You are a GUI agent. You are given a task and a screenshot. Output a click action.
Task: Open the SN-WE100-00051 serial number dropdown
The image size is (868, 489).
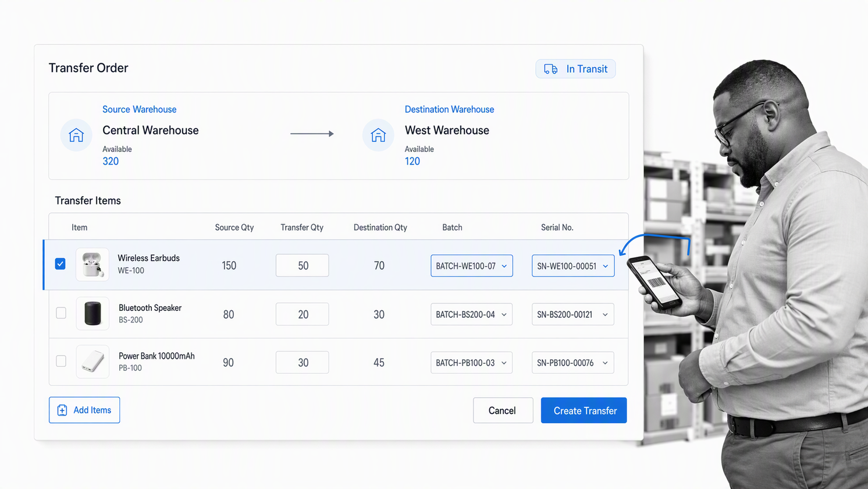pos(573,265)
